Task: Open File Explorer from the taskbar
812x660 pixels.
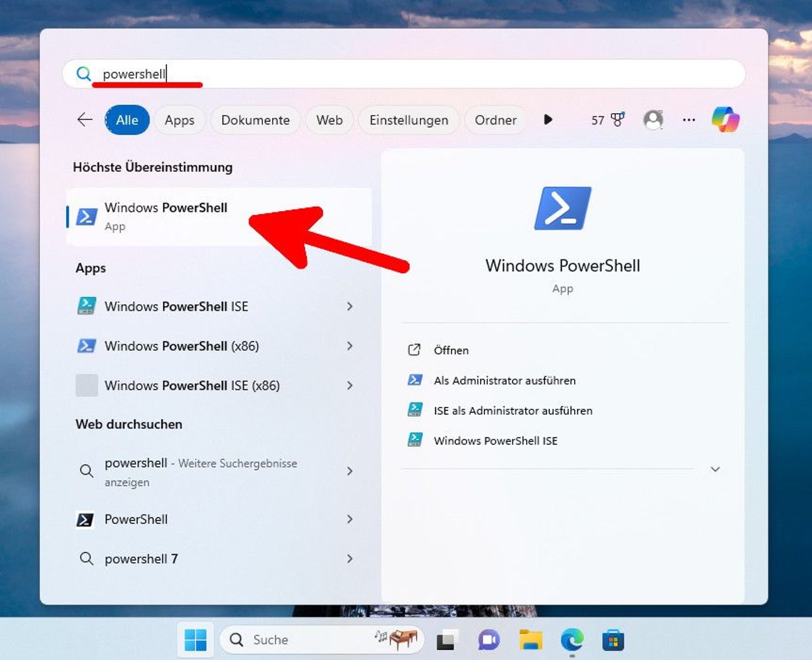Action: coord(530,639)
